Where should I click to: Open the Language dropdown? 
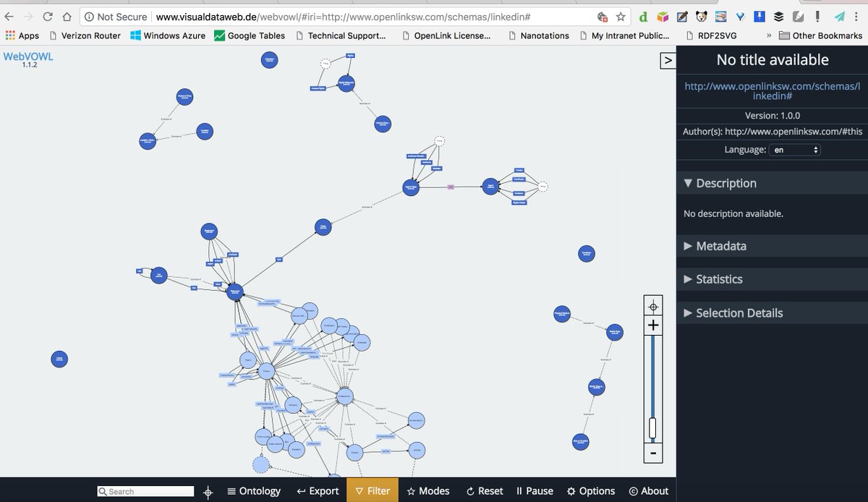(794, 150)
